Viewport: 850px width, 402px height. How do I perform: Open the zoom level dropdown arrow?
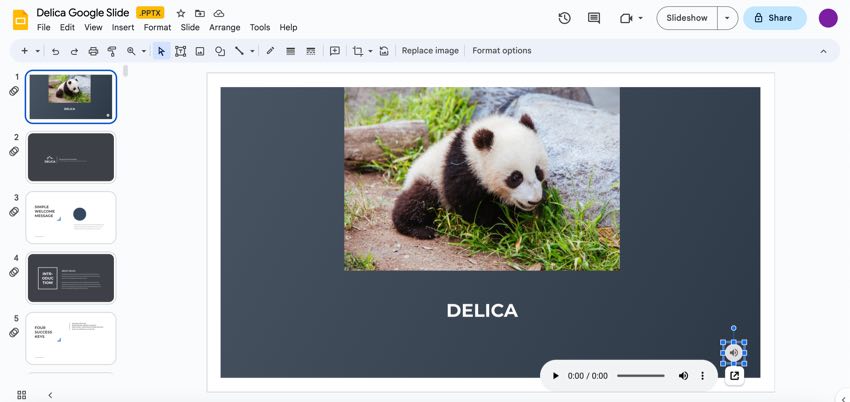point(144,51)
